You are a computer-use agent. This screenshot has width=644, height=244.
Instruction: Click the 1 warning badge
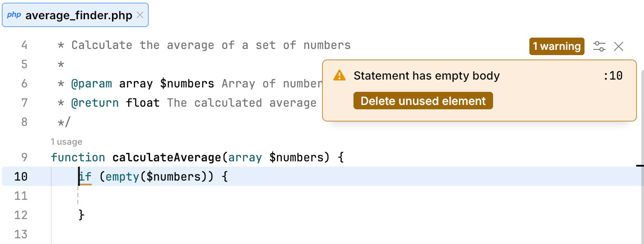click(x=556, y=46)
